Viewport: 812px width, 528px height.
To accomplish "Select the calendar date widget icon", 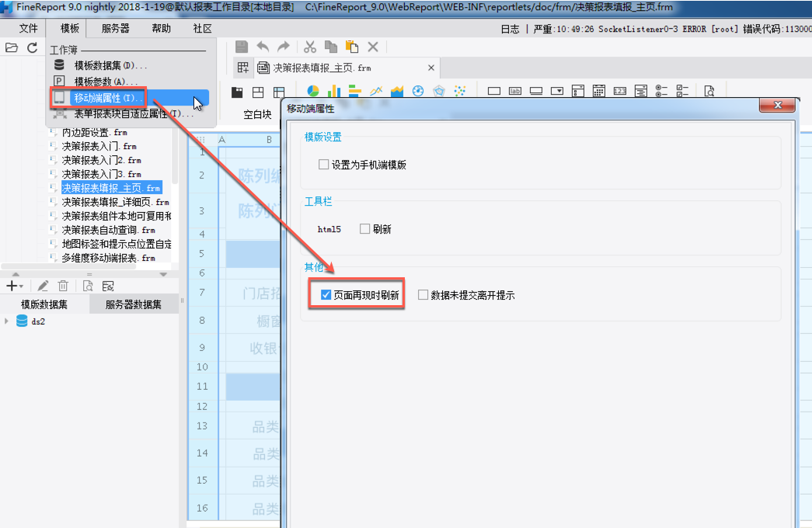I will 598,91.
